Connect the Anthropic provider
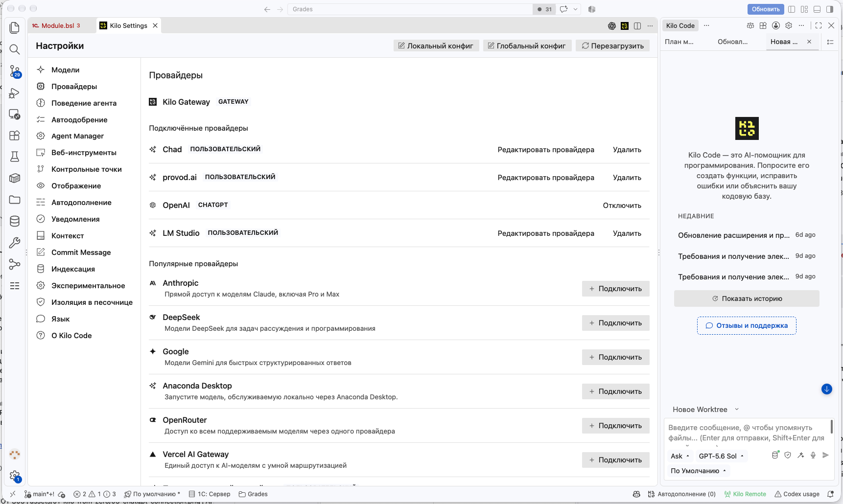The image size is (843, 504). [615, 289]
